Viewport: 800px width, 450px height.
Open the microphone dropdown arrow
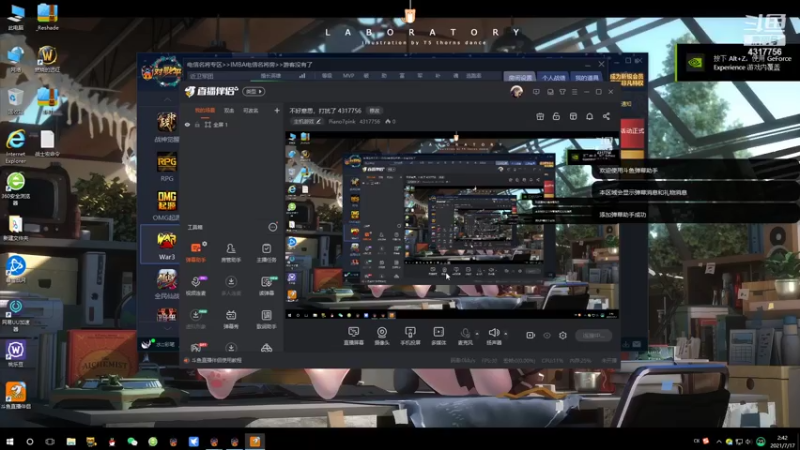coord(477,334)
